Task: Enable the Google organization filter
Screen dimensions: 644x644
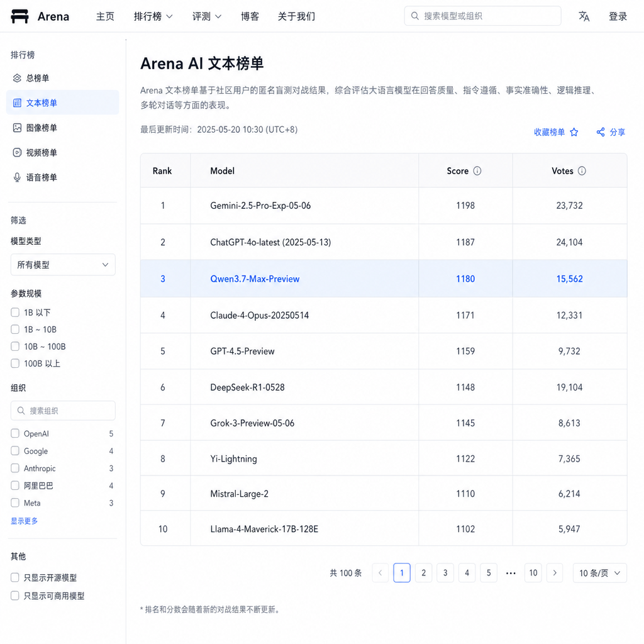Action: click(x=15, y=450)
